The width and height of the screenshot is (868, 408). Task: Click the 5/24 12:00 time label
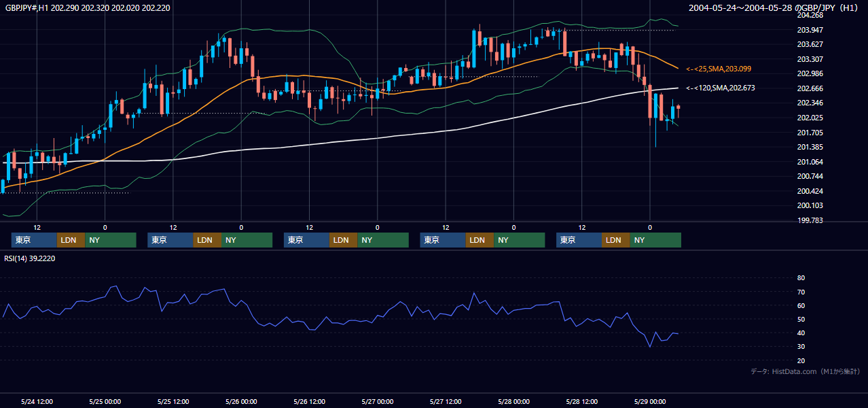coord(37,401)
